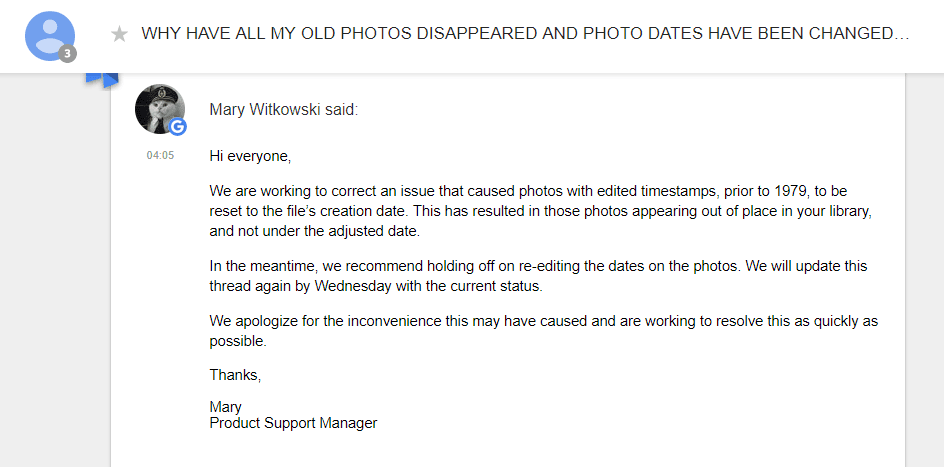Open Mary Witkowski's cat profile picture

[158, 109]
